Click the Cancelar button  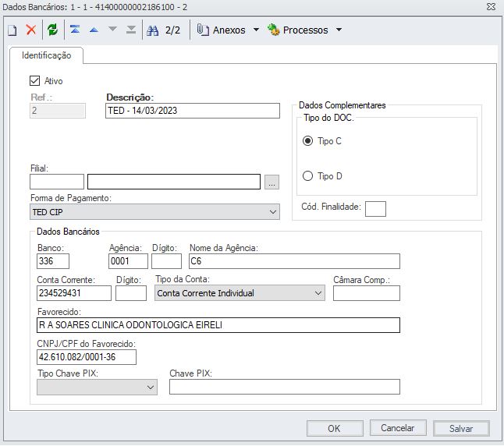(397, 428)
